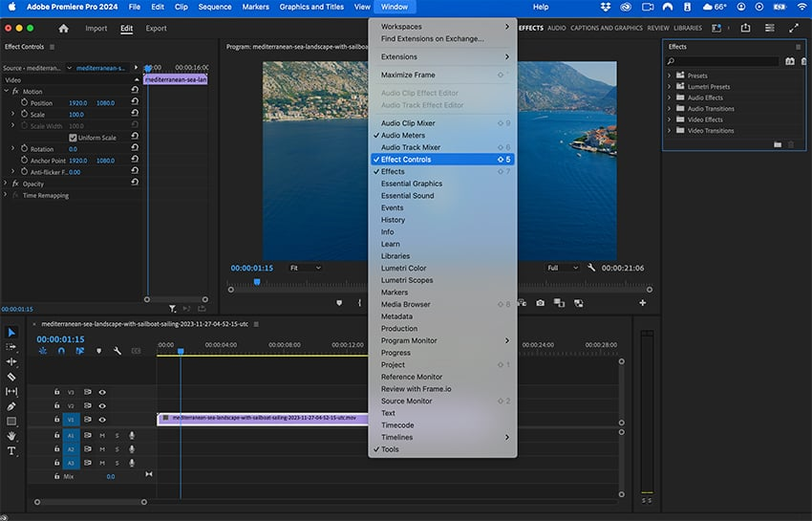Screen dimensions: 812x521
Task: Select the Pen tool
Action: point(11,406)
